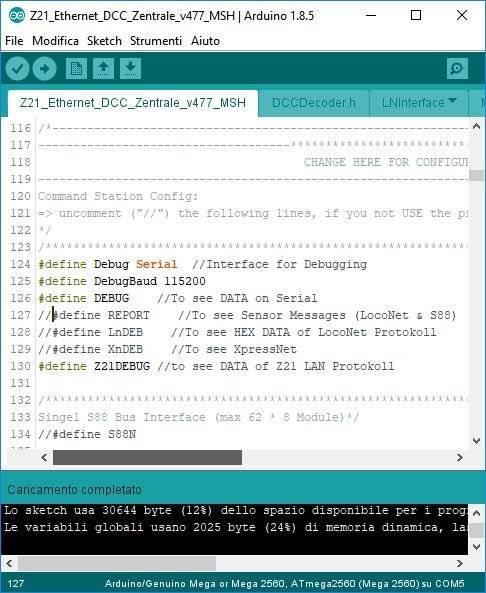Screen dimensions: 486x593
Task: Open the Modifica menu
Action: pyautogui.click(x=55, y=40)
